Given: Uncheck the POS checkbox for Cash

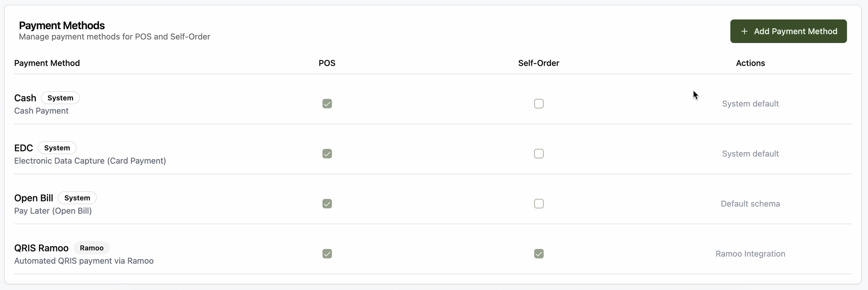Looking at the screenshot, I should coord(327,104).
